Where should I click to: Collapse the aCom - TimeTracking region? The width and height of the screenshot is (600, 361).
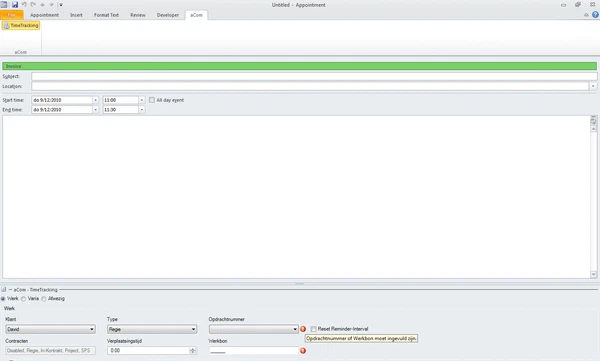pos(10,290)
